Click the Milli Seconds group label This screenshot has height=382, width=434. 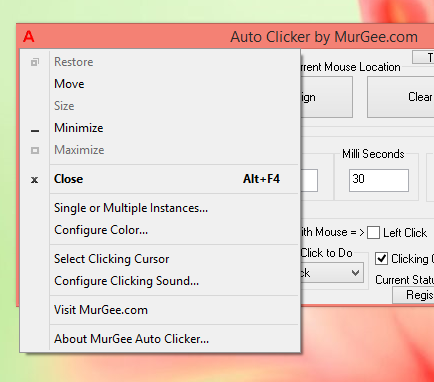click(373, 154)
